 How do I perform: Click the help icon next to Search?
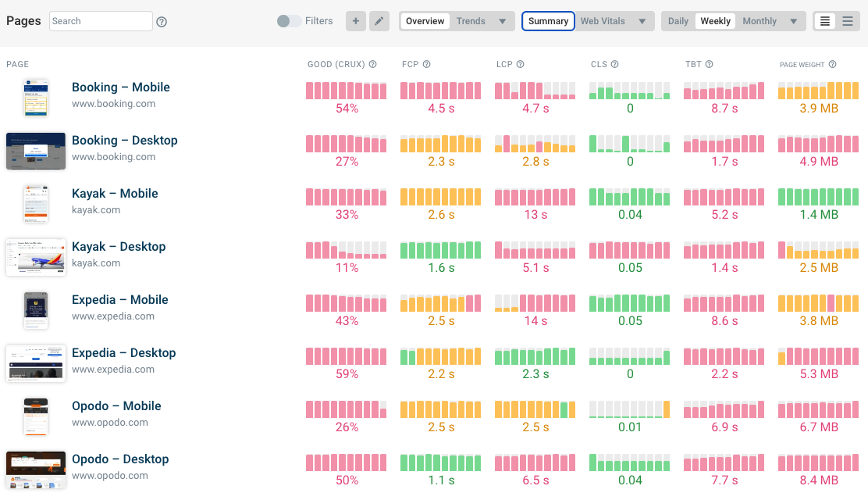[x=162, y=22]
